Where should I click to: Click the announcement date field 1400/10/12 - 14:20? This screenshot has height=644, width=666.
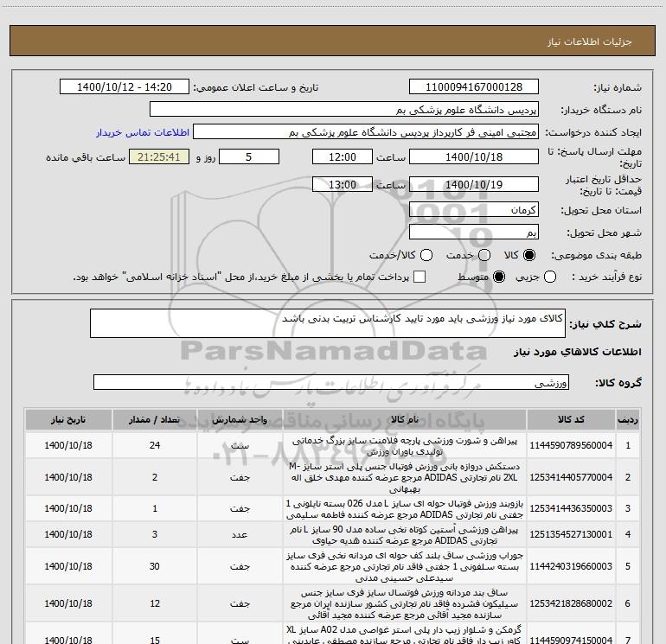125,87
